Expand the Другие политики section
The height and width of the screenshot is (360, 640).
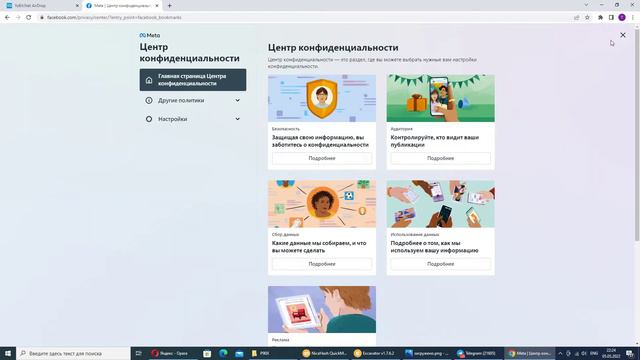193,100
